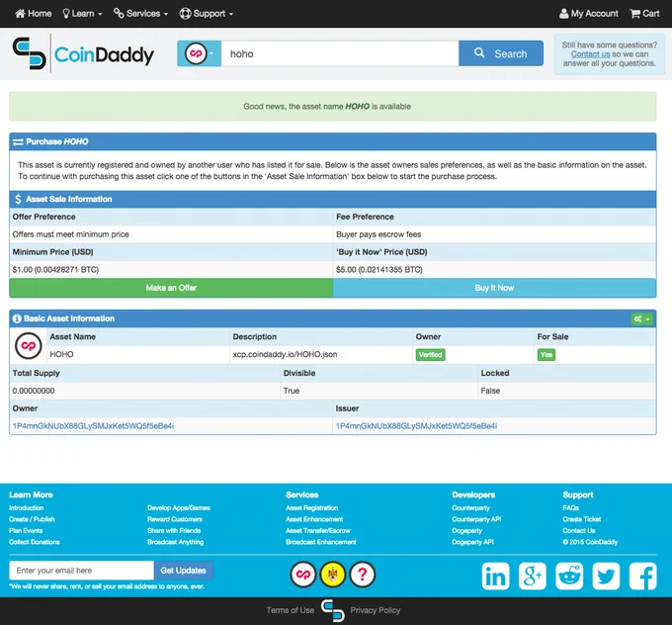Open the footer "Reward Customers" link
The image size is (672, 625).
(x=175, y=519)
